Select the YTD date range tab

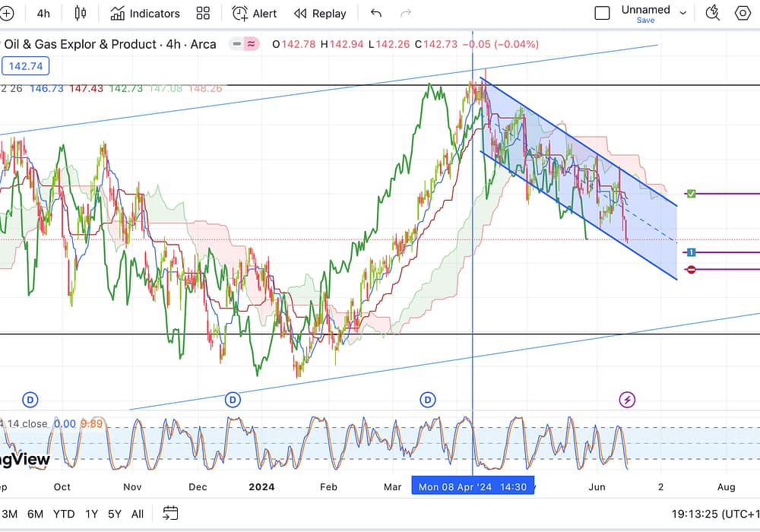click(64, 513)
